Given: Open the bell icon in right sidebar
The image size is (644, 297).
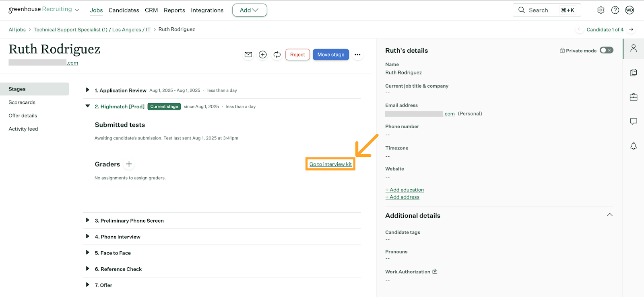Looking at the screenshot, I should point(633,145).
